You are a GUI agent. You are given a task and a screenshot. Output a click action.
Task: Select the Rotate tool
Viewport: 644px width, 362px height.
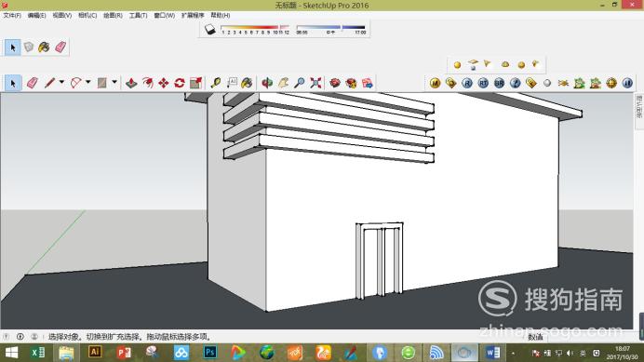click(180, 83)
